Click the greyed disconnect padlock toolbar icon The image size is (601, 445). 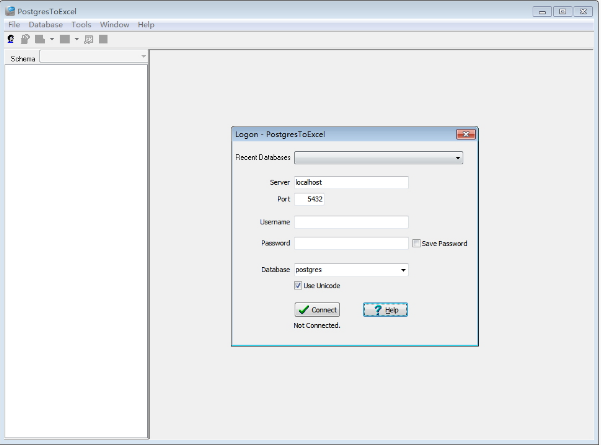tap(25, 39)
